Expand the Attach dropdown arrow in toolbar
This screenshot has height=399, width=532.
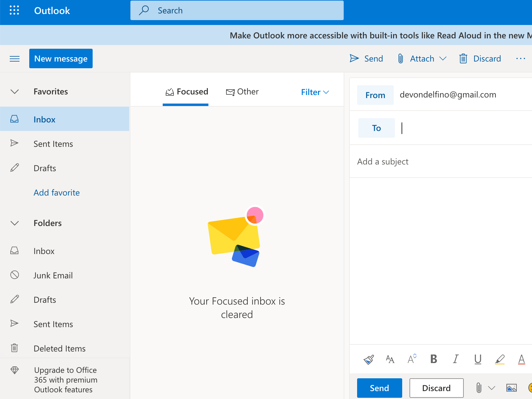point(443,58)
